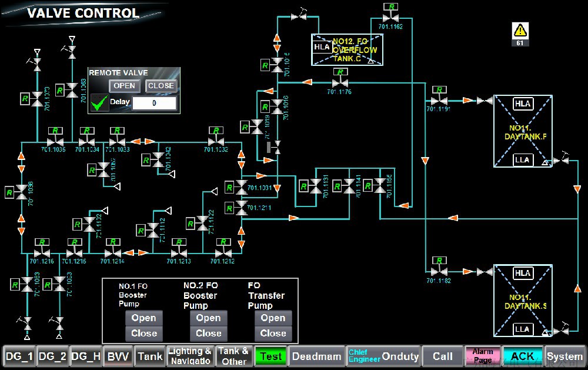Acknowledge alarms with the ACK button
The image size is (588, 370).
(x=522, y=356)
